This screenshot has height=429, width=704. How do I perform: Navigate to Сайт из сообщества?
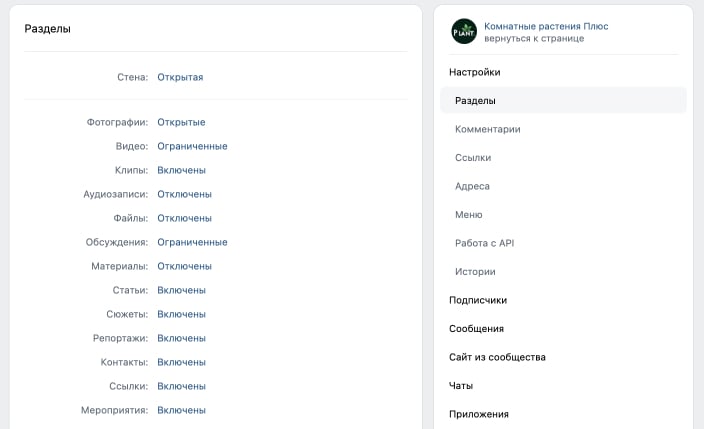pyautogui.click(x=497, y=357)
